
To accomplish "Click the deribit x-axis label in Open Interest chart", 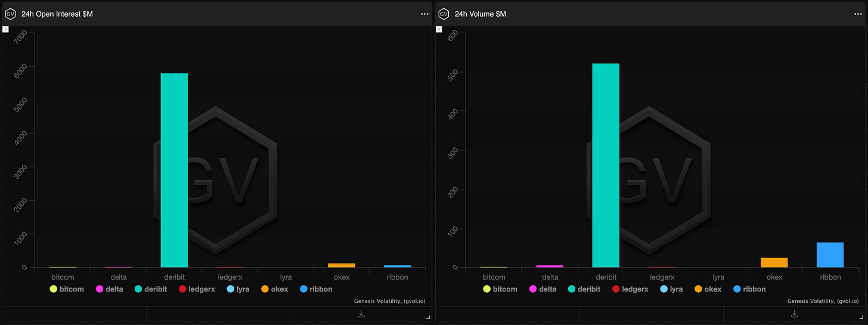I will [174, 277].
